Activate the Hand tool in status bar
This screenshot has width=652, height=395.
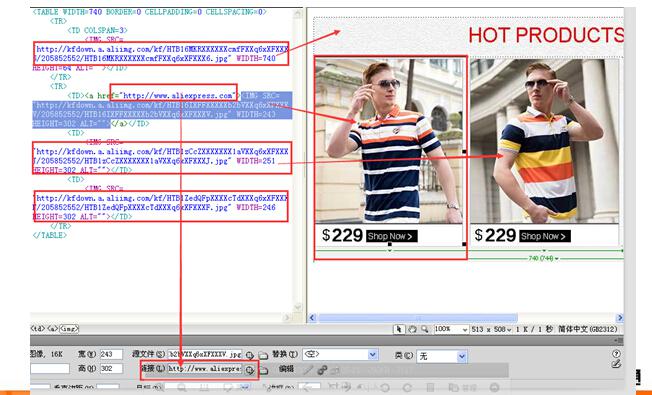(412, 329)
